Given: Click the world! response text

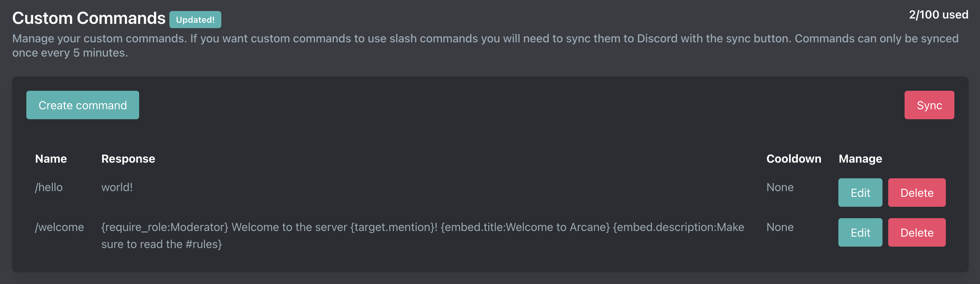Looking at the screenshot, I should click(x=117, y=187).
